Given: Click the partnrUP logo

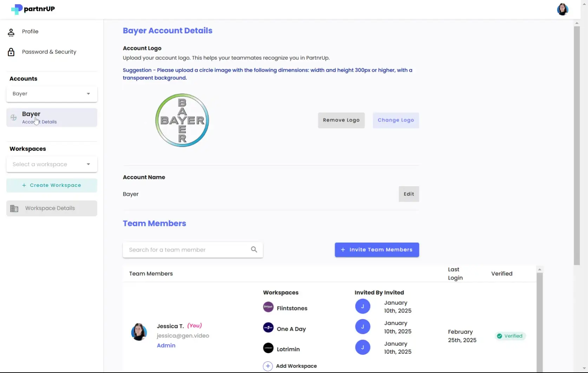Looking at the screenshot, I should [32, 9].
